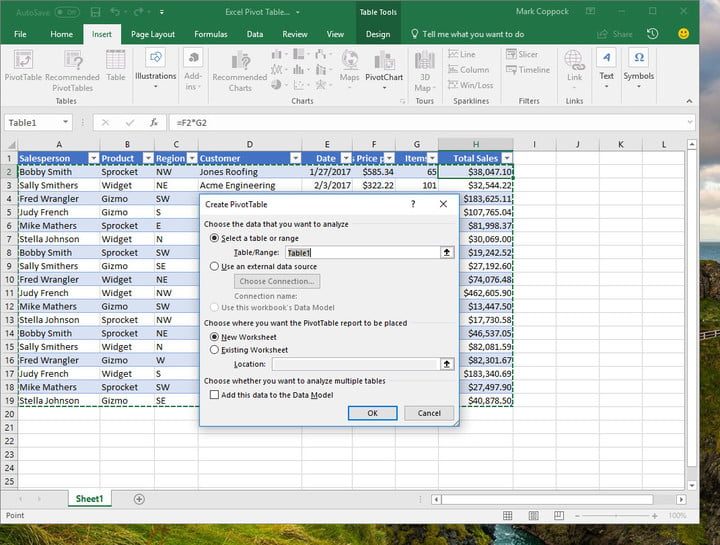720x545 pixels.
Task: Insert a Slicer filter
Action: (x=520, y=55)
